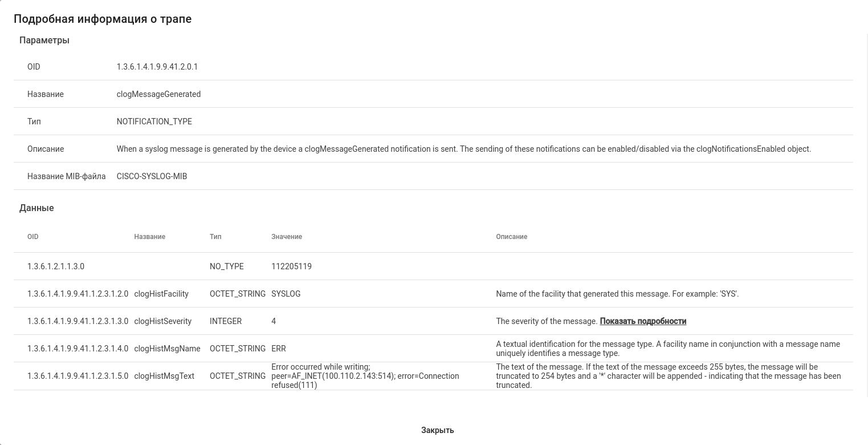Select the 'Connection refused' message text value

click(x=365, y=376)
